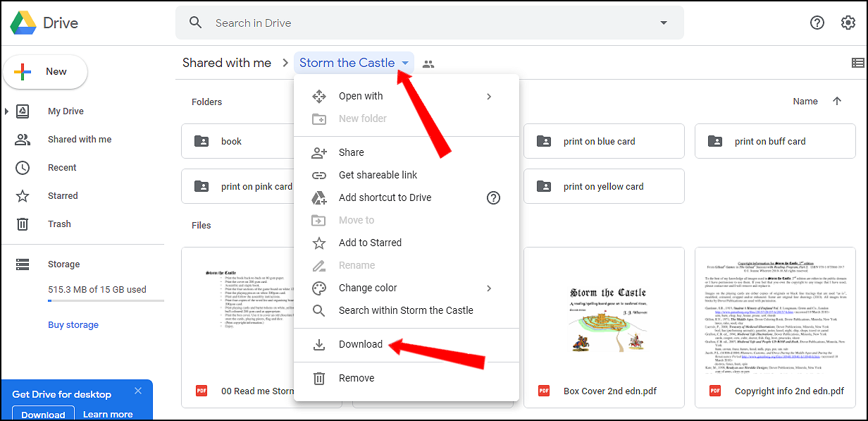Expand the Open with submenu

point(489,96)
